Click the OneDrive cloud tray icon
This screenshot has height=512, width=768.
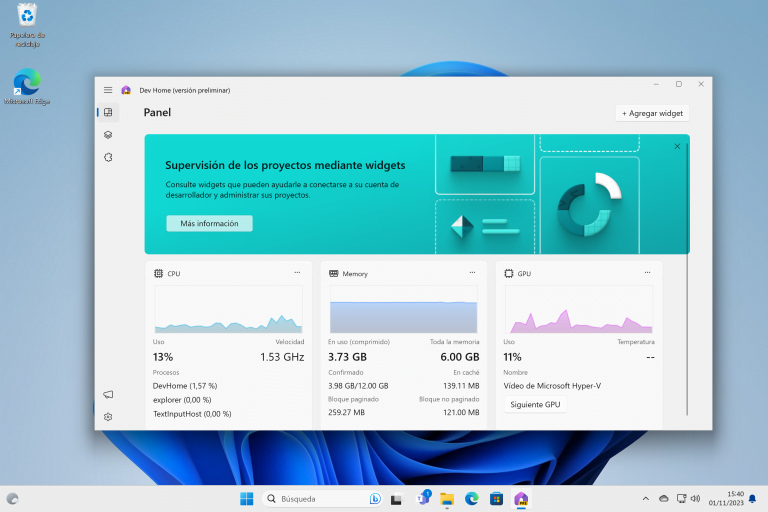(664, 499)
